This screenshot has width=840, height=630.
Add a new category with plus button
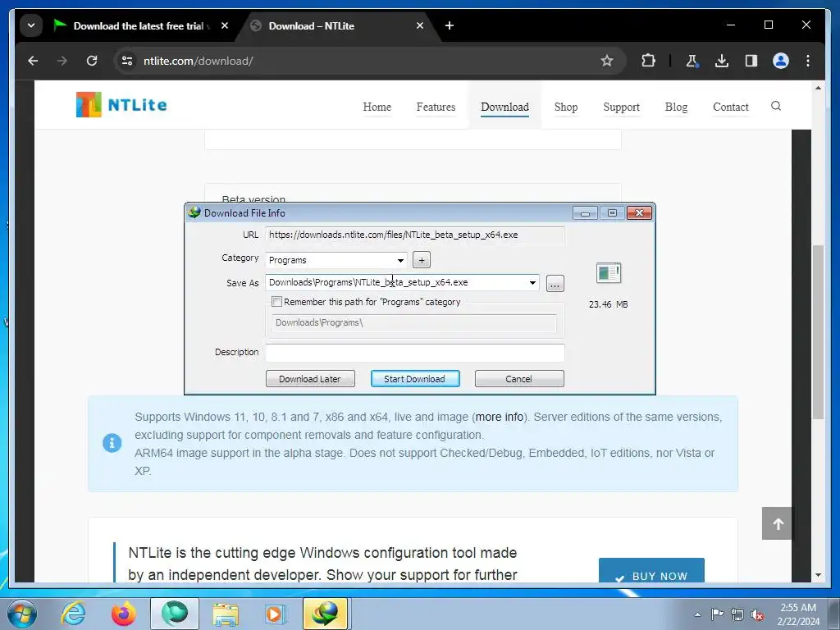pos(422,260)
